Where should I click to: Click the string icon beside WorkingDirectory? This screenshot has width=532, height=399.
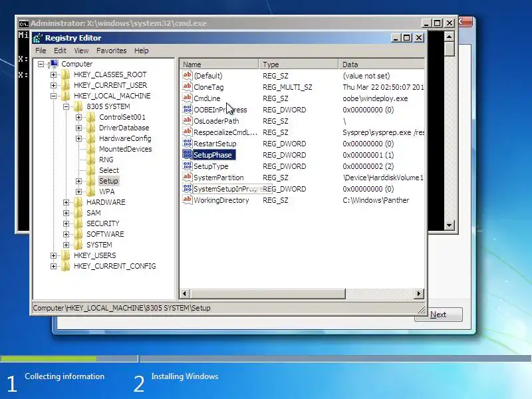click(x=188, y=200)
